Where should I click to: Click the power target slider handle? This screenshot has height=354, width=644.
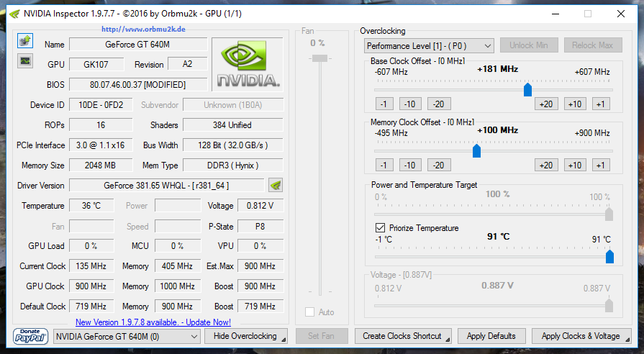point(609,214)
